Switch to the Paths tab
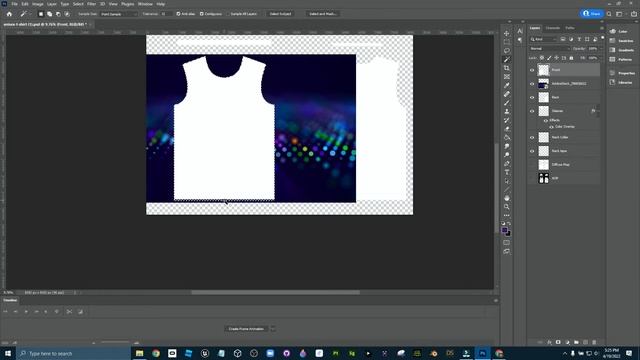Screen dimensions: 640x360 570,28
